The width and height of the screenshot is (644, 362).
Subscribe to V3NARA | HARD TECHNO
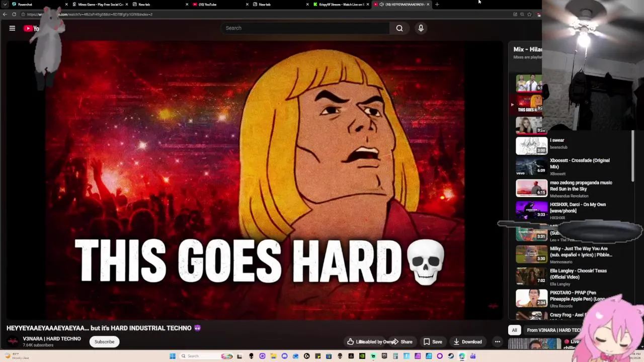click(104, 342)
